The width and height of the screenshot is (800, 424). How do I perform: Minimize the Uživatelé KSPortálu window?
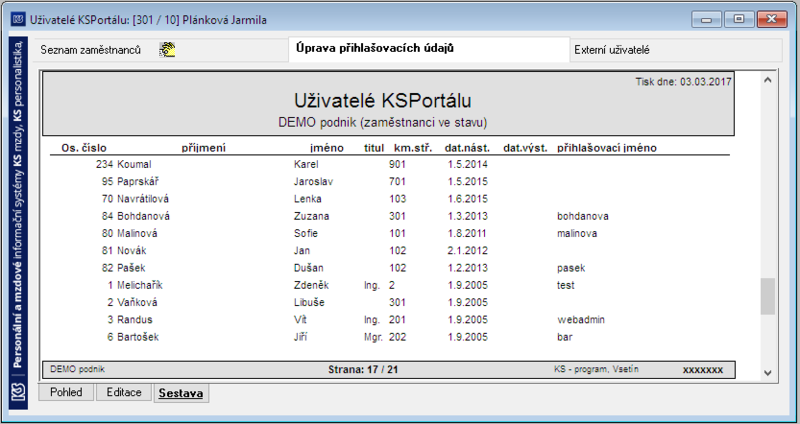pos(707,19)
